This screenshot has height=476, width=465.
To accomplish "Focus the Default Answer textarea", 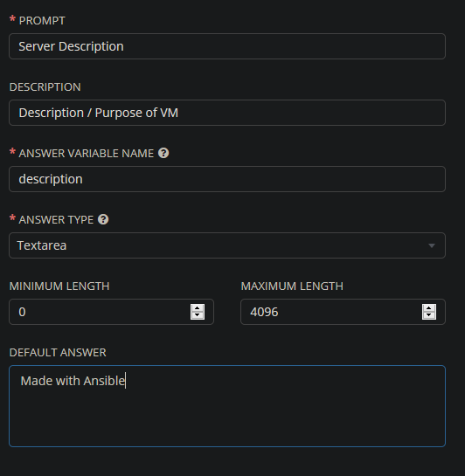I will click(x=227, y=406).
